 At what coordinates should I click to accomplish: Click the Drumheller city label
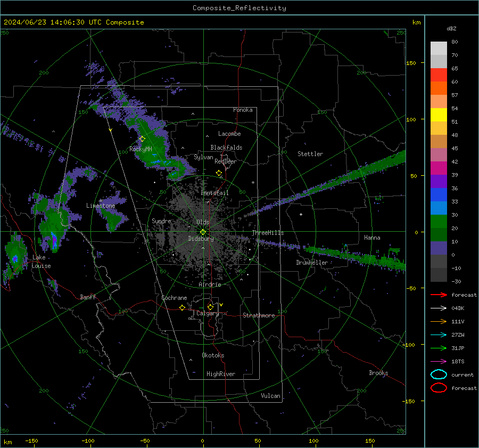click(312, 263)
